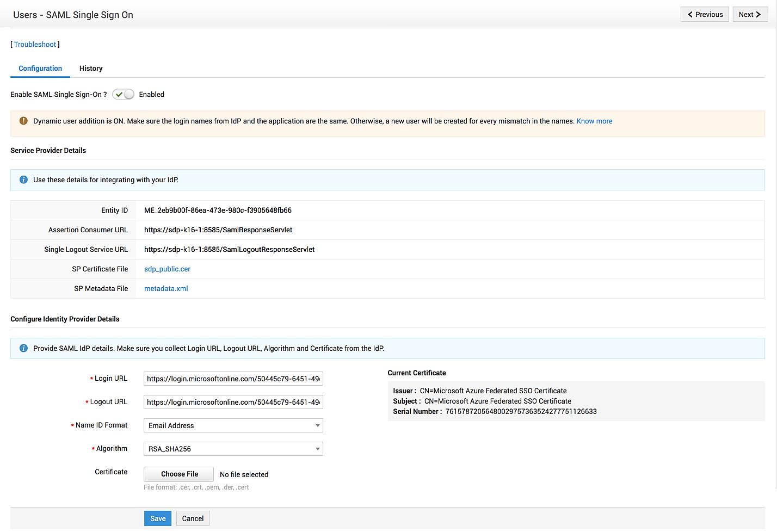Disable the SAML Single Sign-On toggle
Screen dimensions: 777x532
[124, 94]
